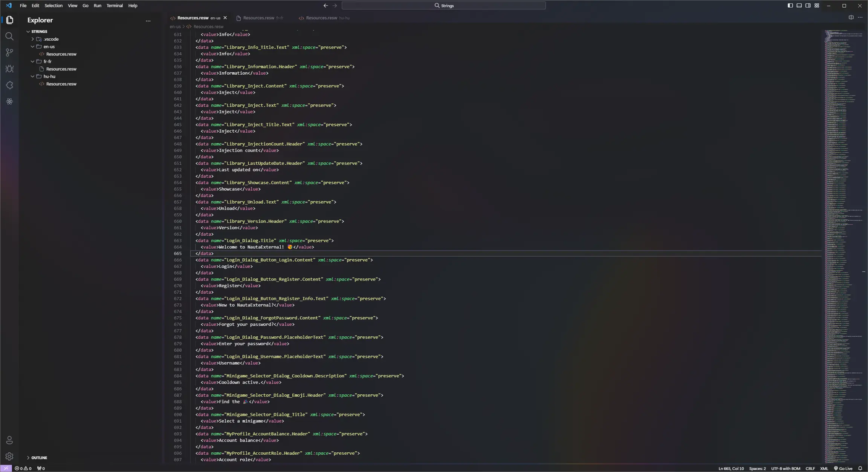Open the Help menu
Viewport: 868px width, 472px height.
133,6
